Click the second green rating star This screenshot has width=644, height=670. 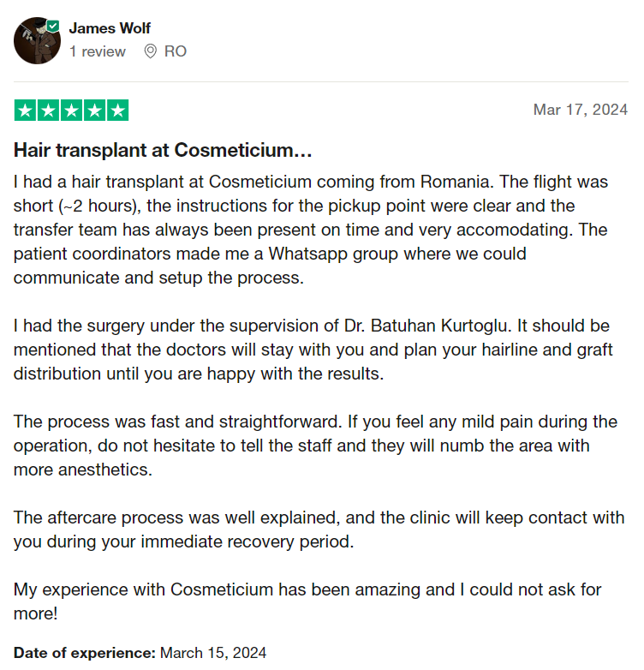click(x=48, y=111)
